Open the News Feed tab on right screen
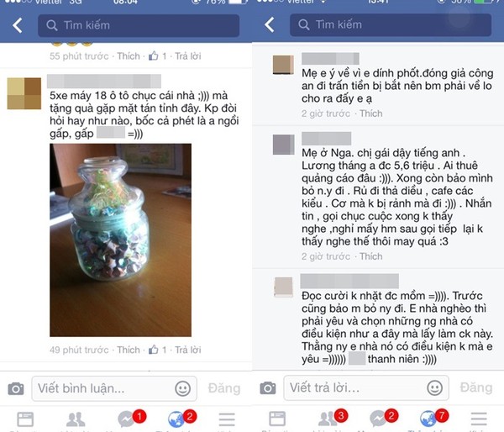This screenshot has height=432, width=504. tap(277, 419)
